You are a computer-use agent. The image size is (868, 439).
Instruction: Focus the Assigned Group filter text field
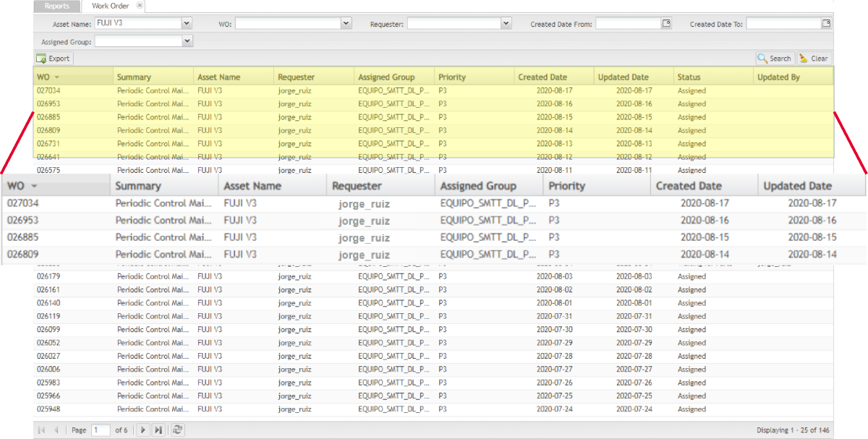138,42
